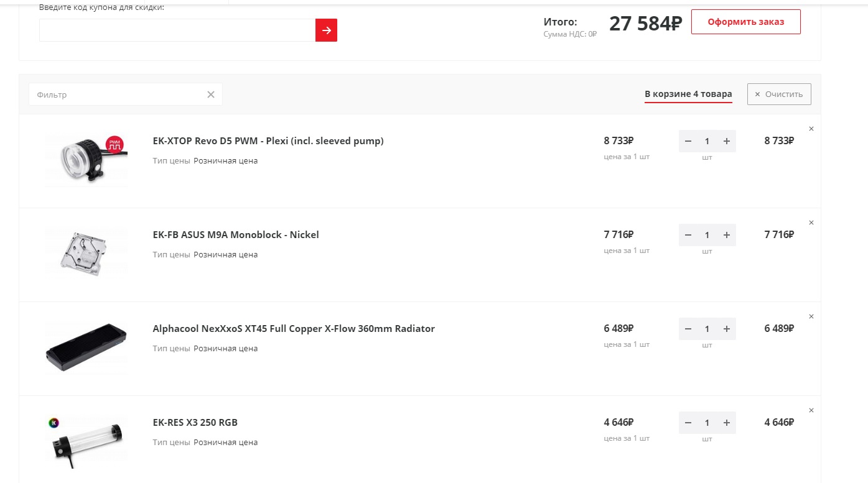Viewport: 868px width, 483px height.
Task: Open the EK-RES X3 250 RGB product link
Action: [195, 423]
